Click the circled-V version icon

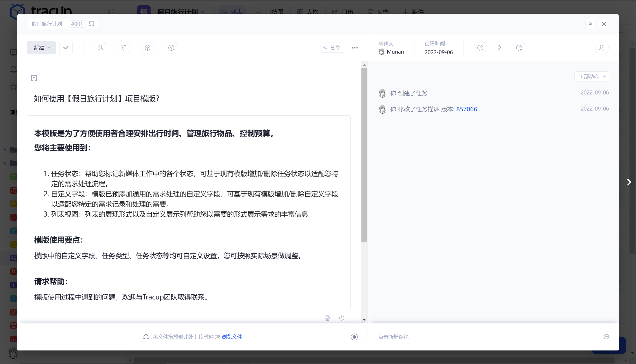171,48
